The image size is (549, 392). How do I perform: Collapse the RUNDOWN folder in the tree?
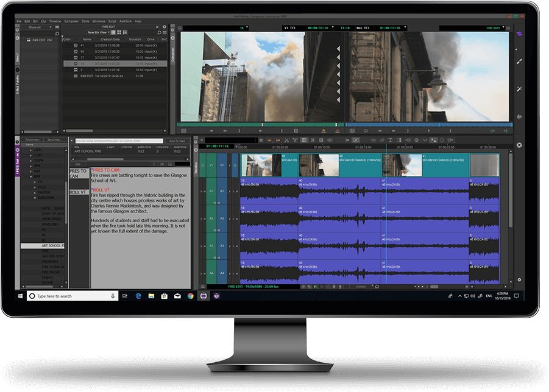tap(34, 197)
